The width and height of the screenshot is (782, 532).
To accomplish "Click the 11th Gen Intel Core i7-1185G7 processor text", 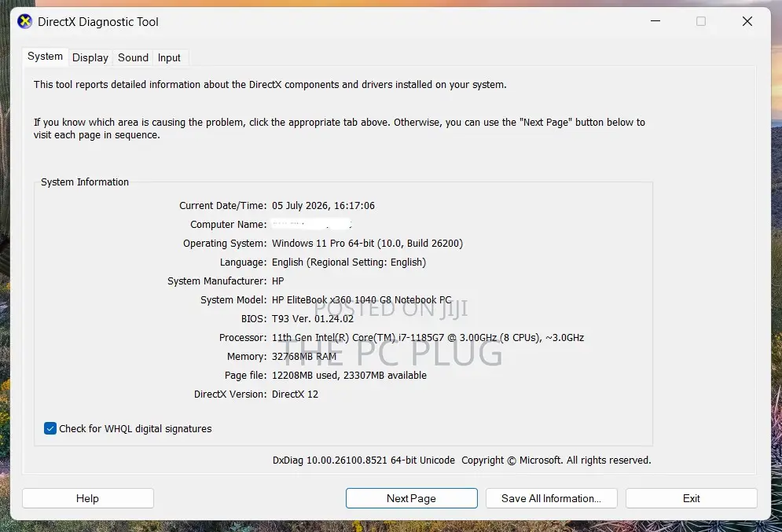I will (x=428, y=338).
